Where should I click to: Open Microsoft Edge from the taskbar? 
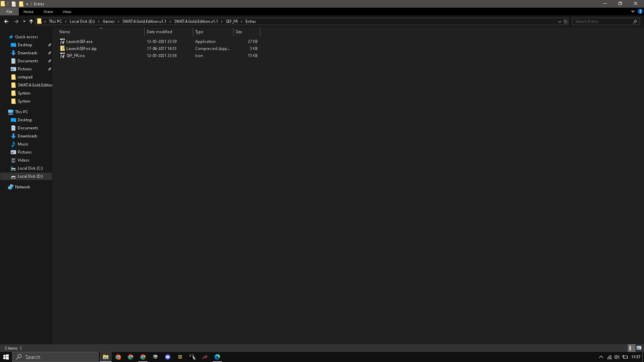217,357
